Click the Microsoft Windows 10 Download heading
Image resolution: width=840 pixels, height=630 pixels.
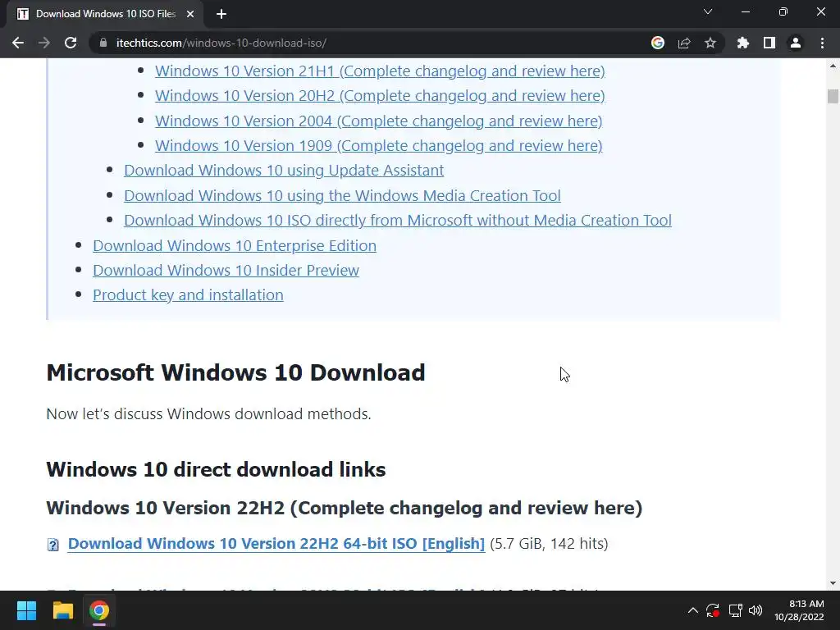tap(235, 372)
